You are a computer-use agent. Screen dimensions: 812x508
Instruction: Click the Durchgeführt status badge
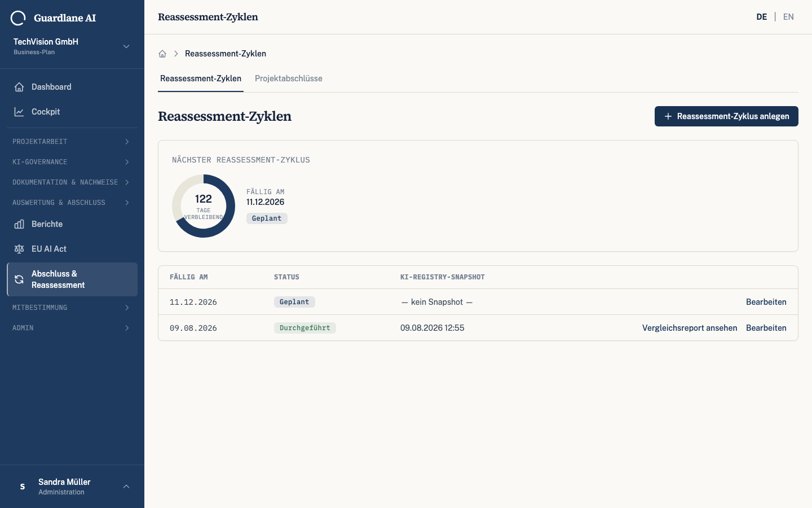coord(305,328)
